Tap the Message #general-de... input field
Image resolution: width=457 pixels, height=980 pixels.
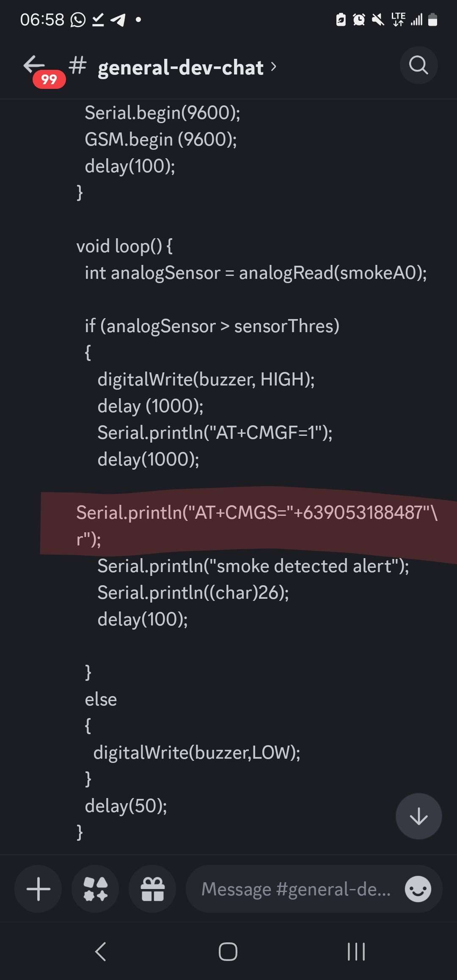296,889
